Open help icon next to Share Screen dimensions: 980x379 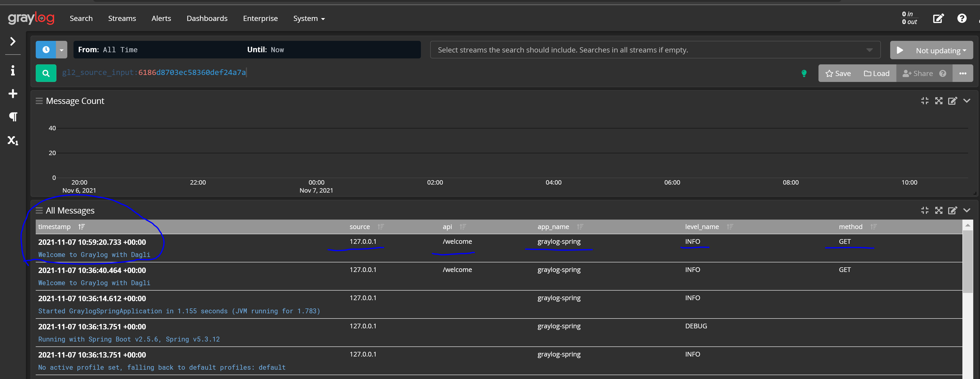click(942, 73)
